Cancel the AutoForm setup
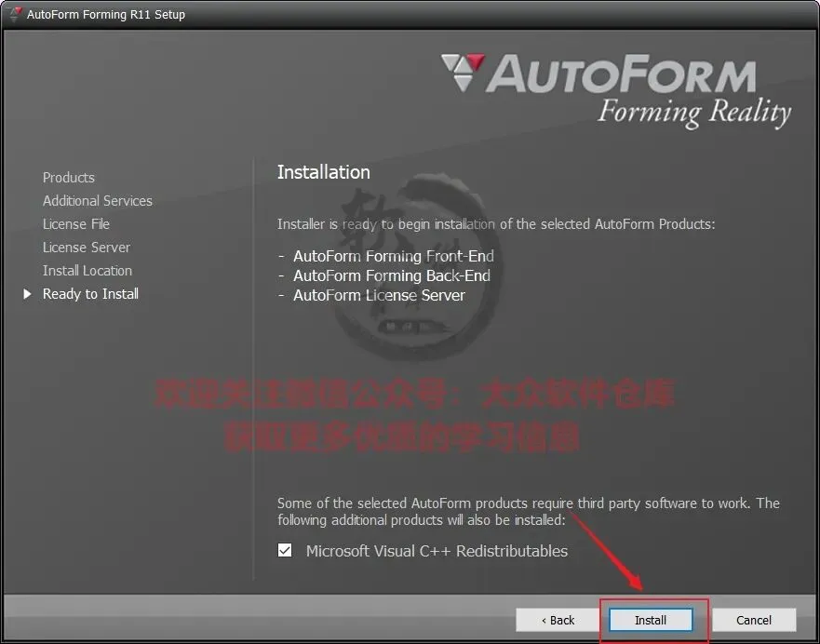This screenshot has height=644, width=820. [x=754, y=620]
